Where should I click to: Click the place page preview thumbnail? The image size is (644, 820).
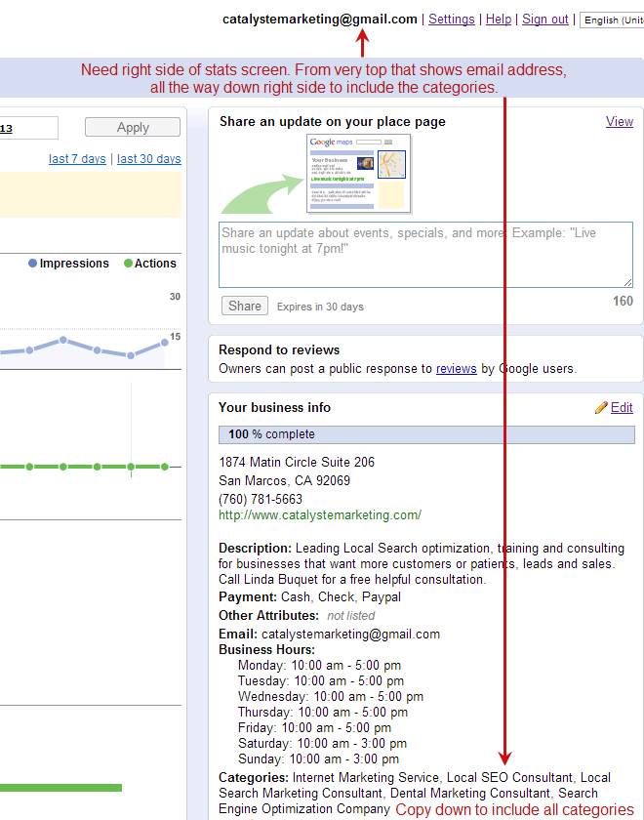(359, 174)
